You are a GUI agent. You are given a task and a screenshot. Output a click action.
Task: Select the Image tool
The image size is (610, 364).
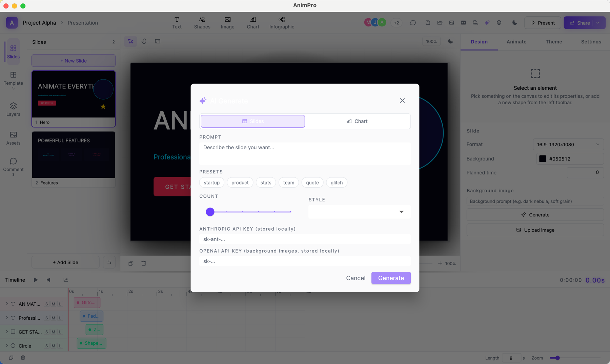pos(228,23)
